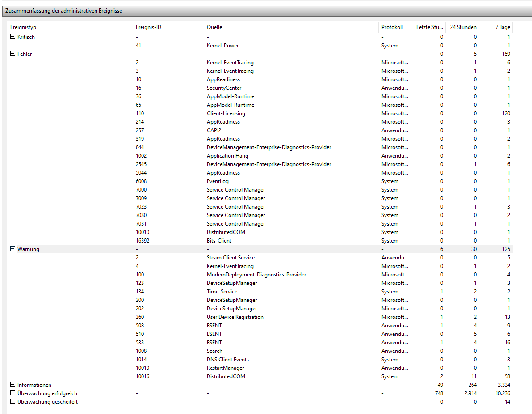This screenshot has height=414, width=532.
Task: Sort by Ereignistyp column header
Action: pos(70,27)
